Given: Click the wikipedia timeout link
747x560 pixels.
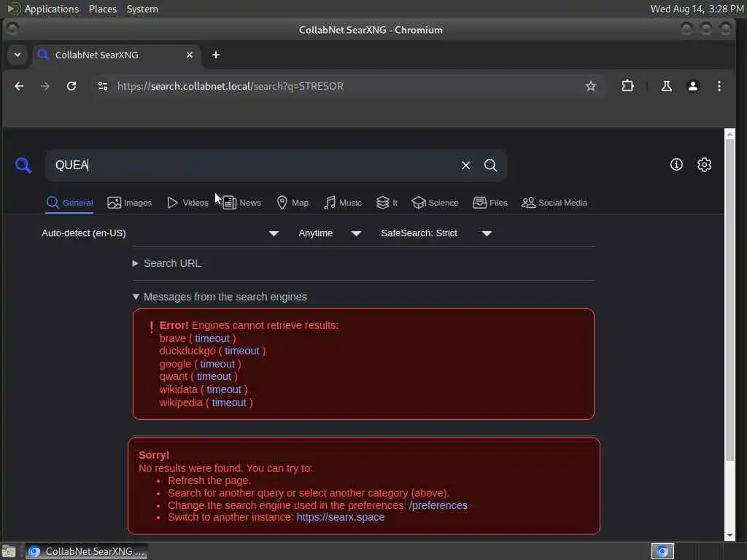Looking at the screenshot, I should click(229, 402).
